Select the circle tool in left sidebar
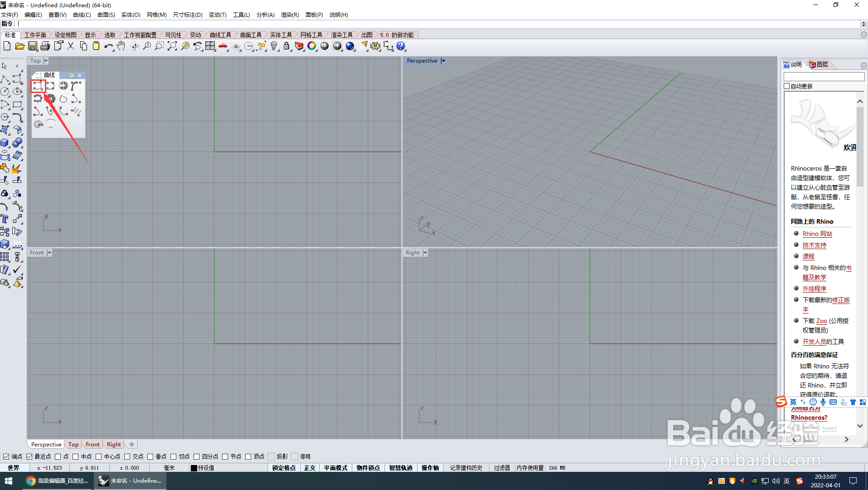The height and width of the screenshot is (490, 868). pyautogui.click(x=5, y=91)
